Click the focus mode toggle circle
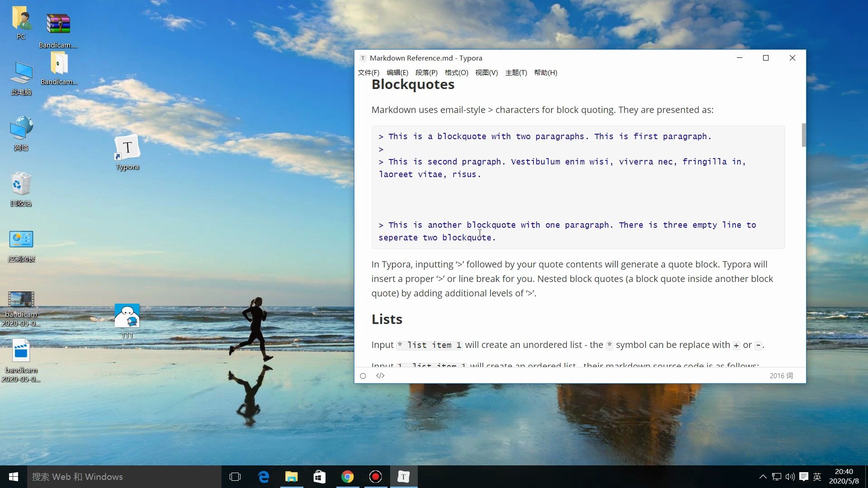 pos(363,376)
